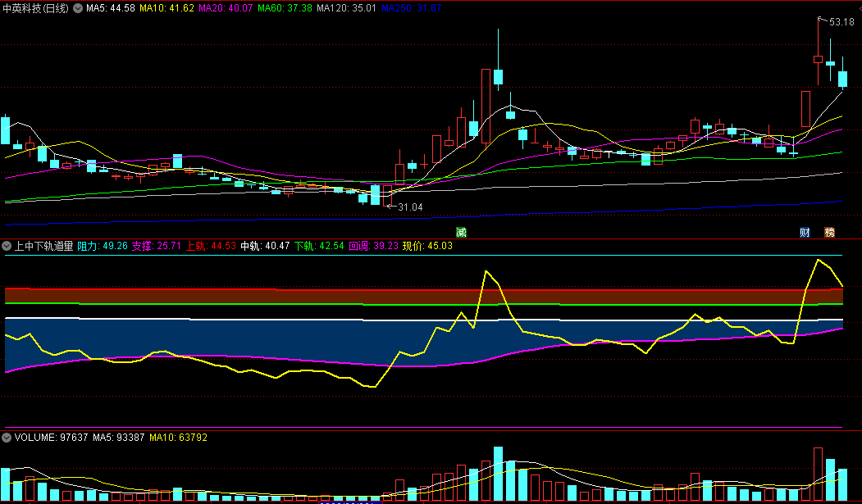Select the MA120: 35.01 label
Screen dimensions: 862x504
coord(346,8)
